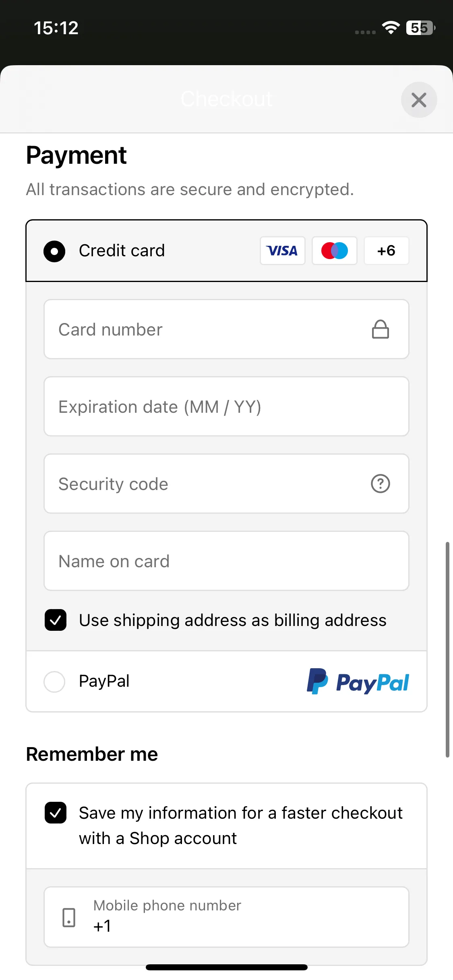
Task: Select the PayPal radio option
Action: (x=54, y=681)
